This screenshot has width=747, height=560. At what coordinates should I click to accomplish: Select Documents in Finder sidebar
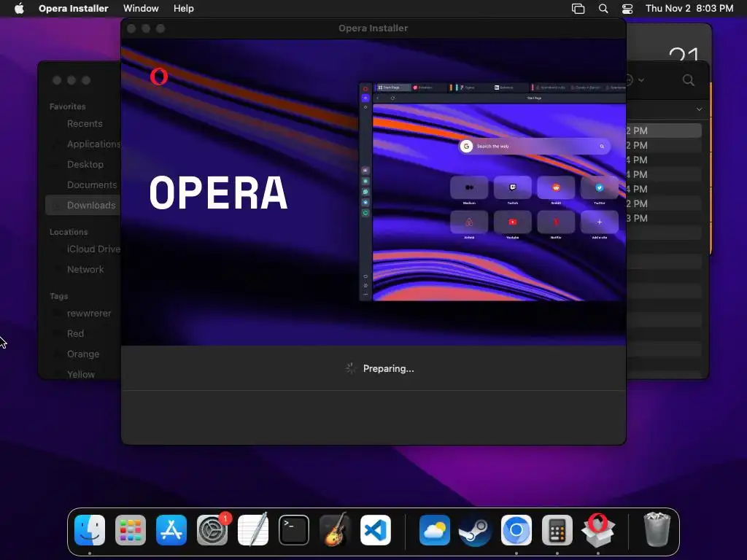(x=91, y=184)
